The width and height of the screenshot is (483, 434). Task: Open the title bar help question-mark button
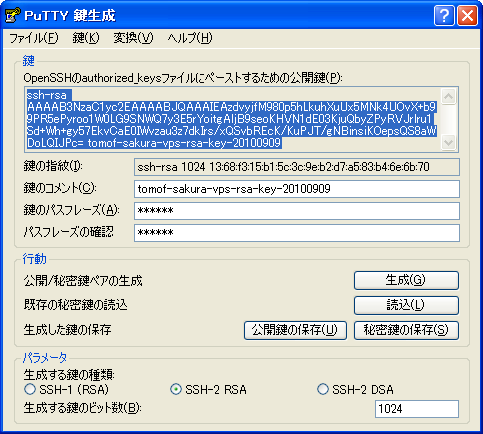[x=444, y=15]
